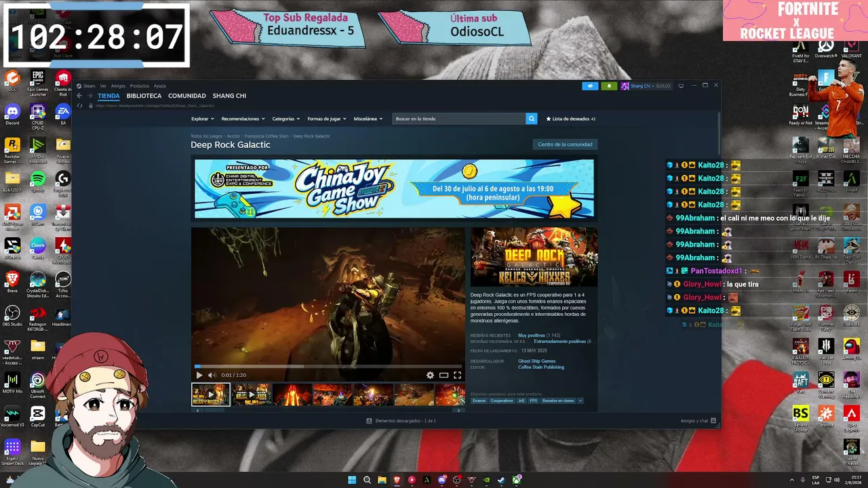Viewport: 868px width, 488px height.
Task: Toggle theater mode on the trailer
Action: coord(443,375)
